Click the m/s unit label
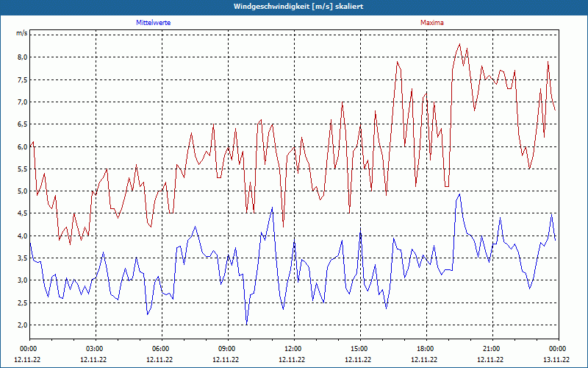Viewport: 588px width, 368px height. pyautogui.click(x=21, y=33)
